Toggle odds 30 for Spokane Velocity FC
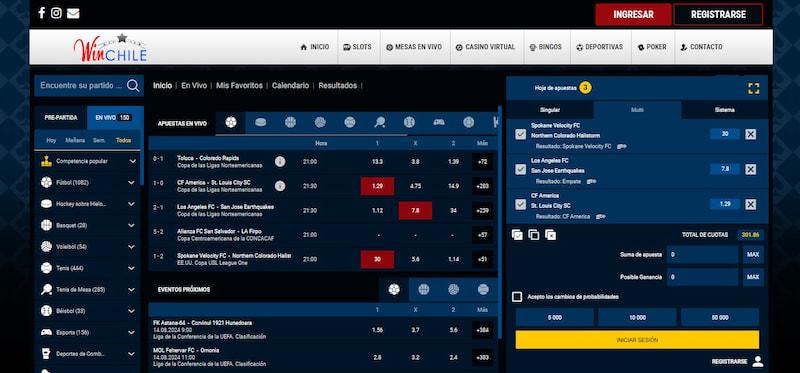Image resolution: width=800 pixels, height=373 pixels. click(x=377, y=259)
